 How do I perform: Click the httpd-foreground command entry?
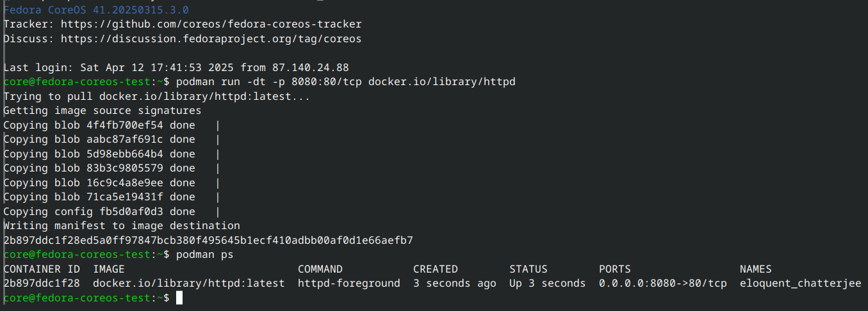tap(348, 283)
